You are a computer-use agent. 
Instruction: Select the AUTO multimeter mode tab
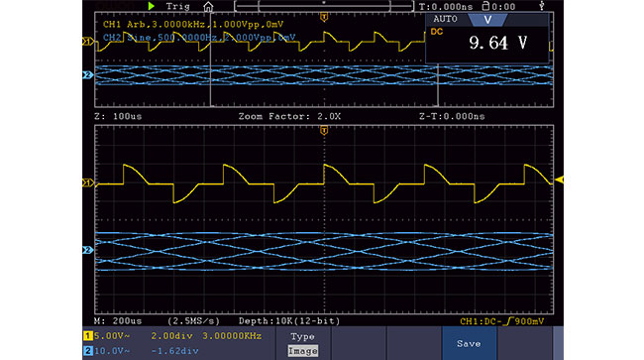445,19
